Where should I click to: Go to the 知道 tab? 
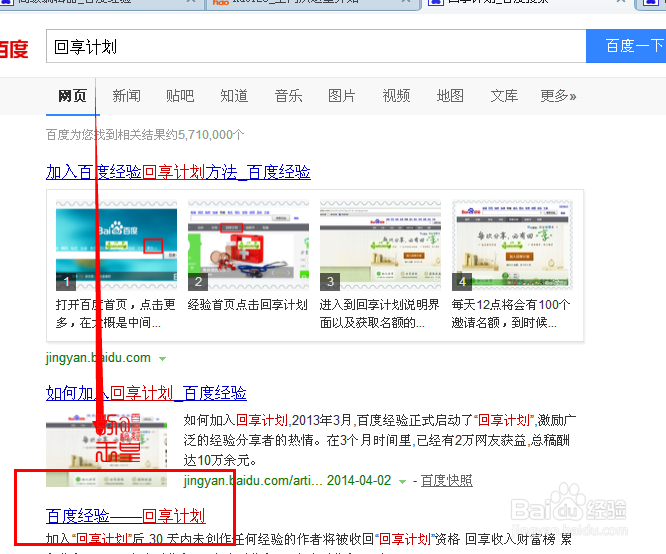pos(234,96)
